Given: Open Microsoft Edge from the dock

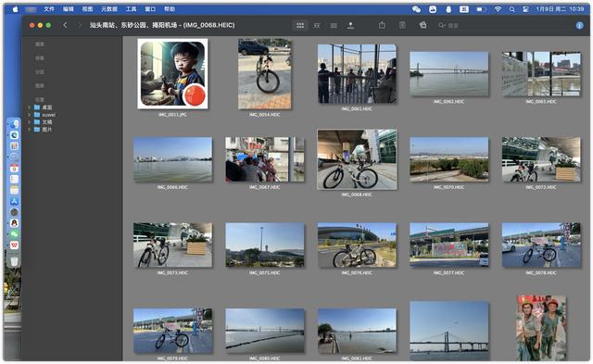Looking at the screenshot, I should tap(14, 135).
